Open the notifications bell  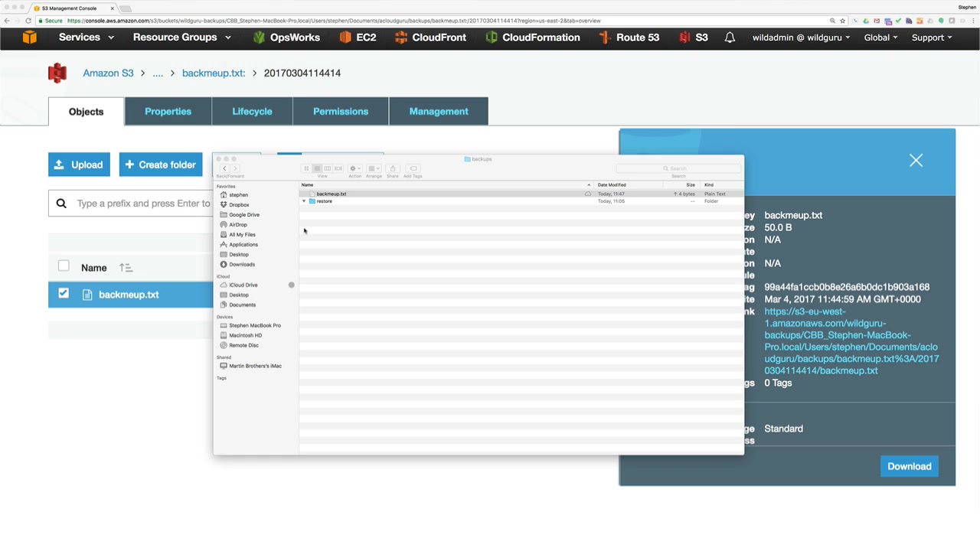coord(730,37)
